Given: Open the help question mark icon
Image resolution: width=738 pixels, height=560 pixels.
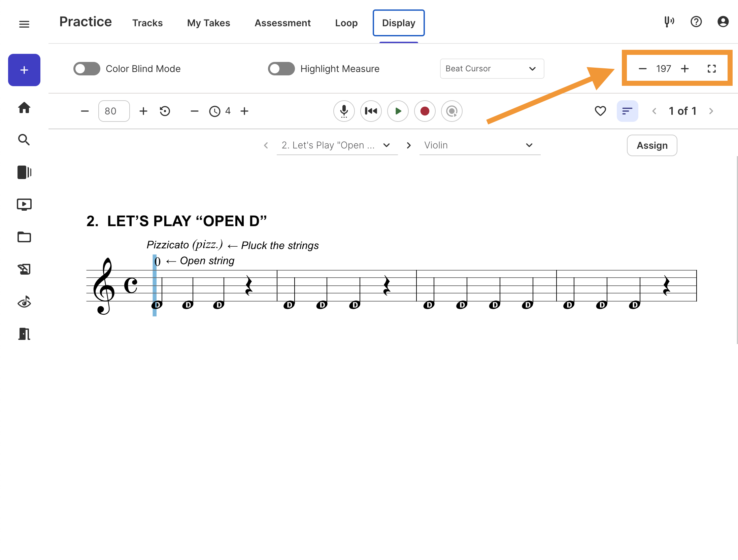Looking at the screenshot, I should point(696,22).
